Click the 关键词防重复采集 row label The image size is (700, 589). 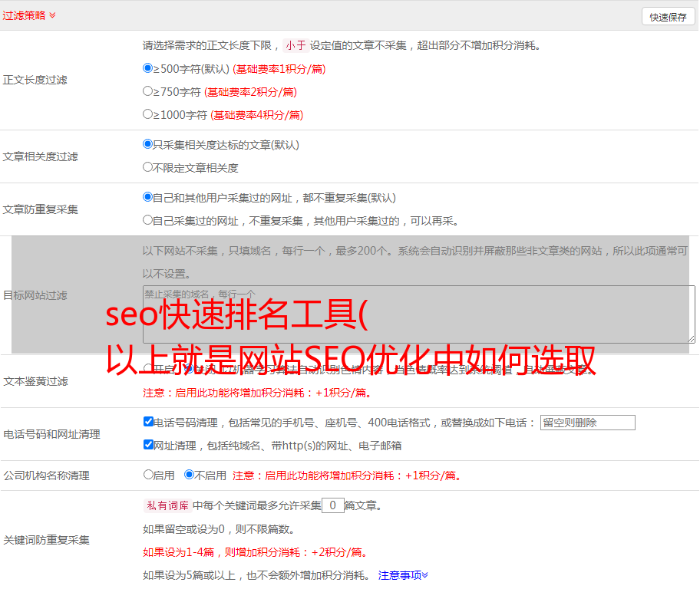pos(46,540)
